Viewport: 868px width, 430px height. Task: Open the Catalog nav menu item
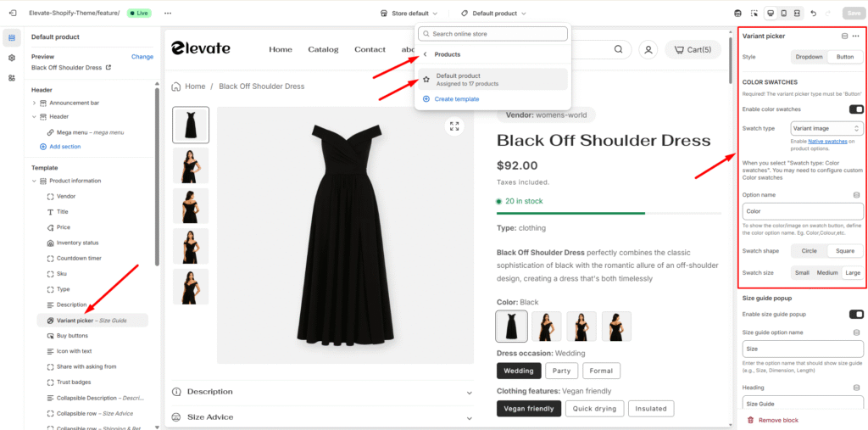pos(323,49)
